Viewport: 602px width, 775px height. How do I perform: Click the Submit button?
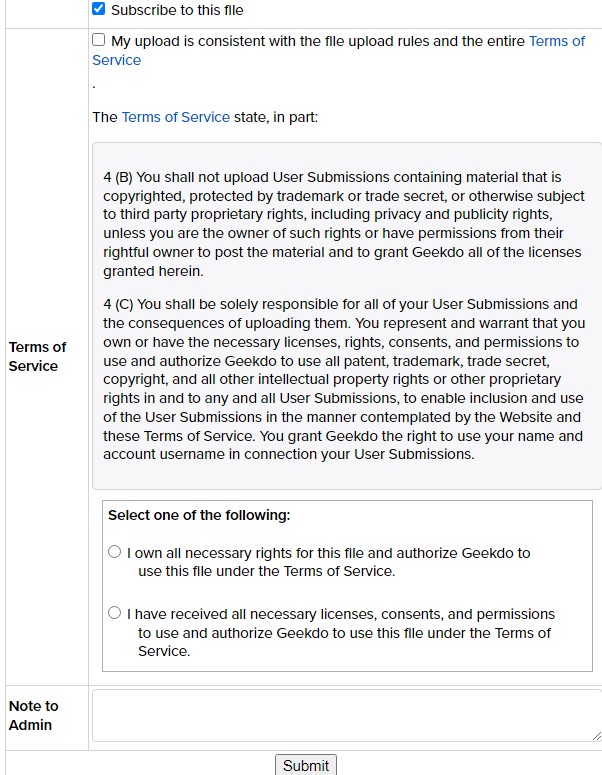[306, 765]
